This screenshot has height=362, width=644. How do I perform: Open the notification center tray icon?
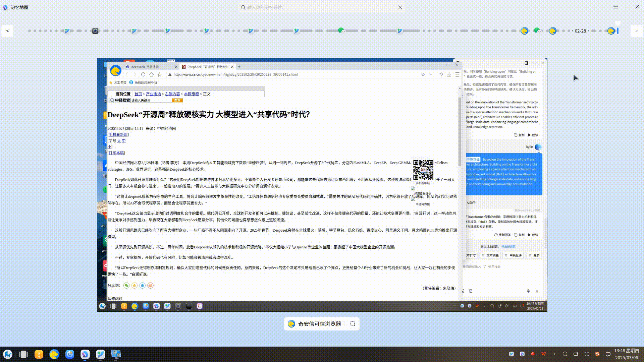(608, 354)
